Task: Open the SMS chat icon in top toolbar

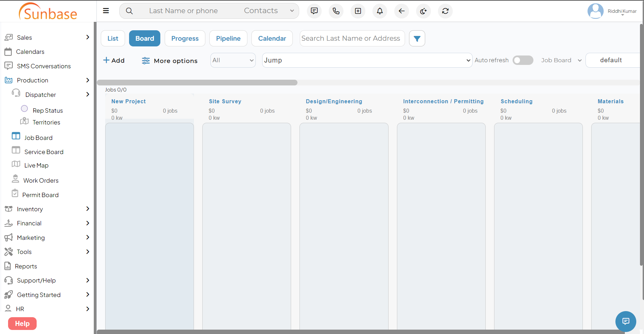Action: click(x=314, y=11)
